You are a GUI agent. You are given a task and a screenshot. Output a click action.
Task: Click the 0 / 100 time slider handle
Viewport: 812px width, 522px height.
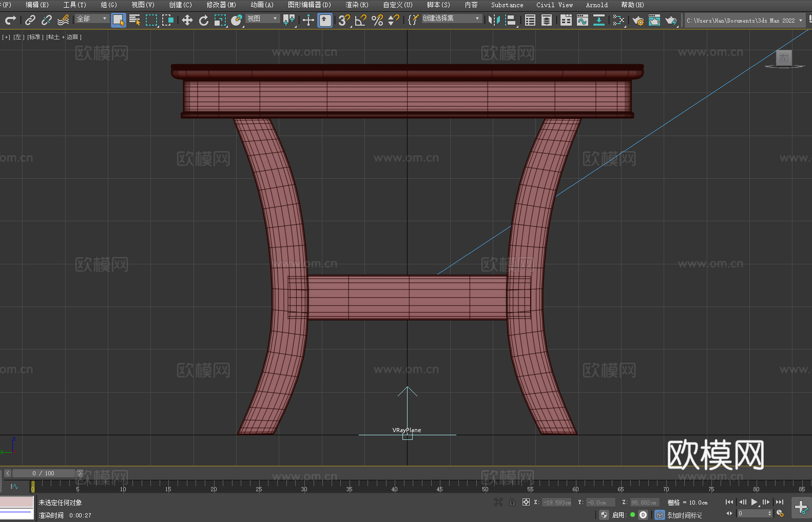click(x=44, y=473)
